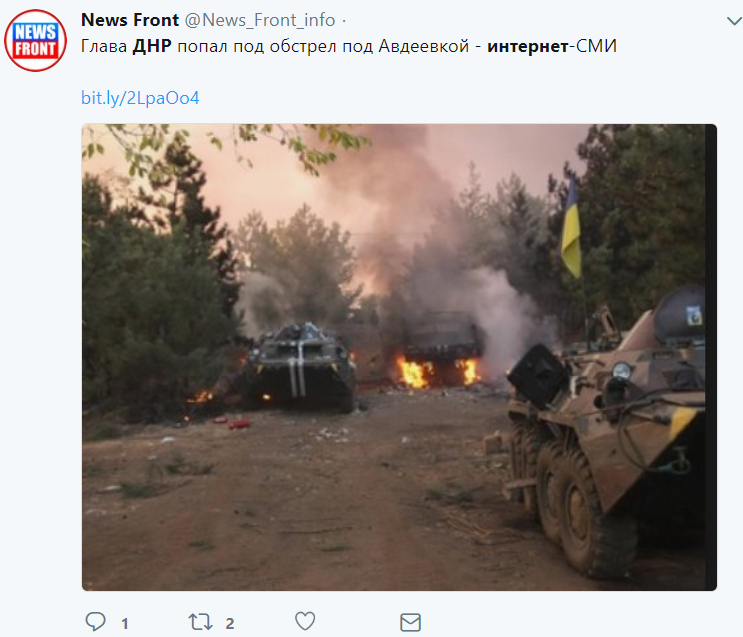Click the Ukrainian flag in the photo
Image resolution: width=743 pixels, height=637 pixels.
571,229
